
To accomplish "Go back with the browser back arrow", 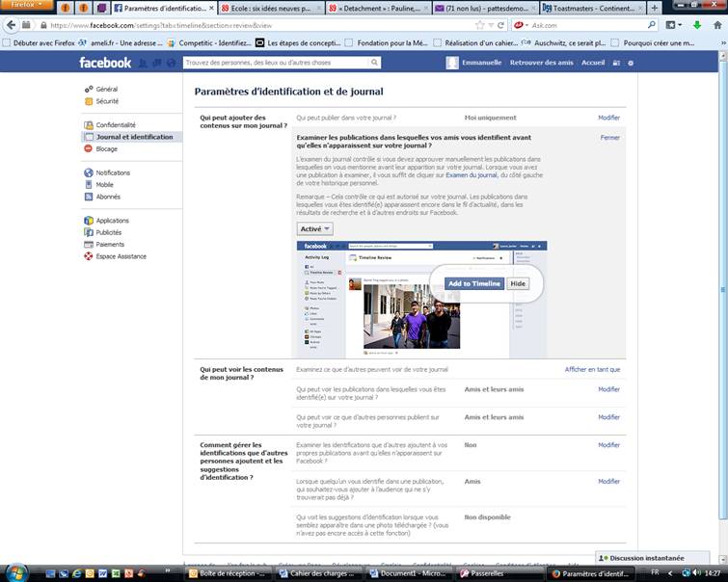I will 11,25.
